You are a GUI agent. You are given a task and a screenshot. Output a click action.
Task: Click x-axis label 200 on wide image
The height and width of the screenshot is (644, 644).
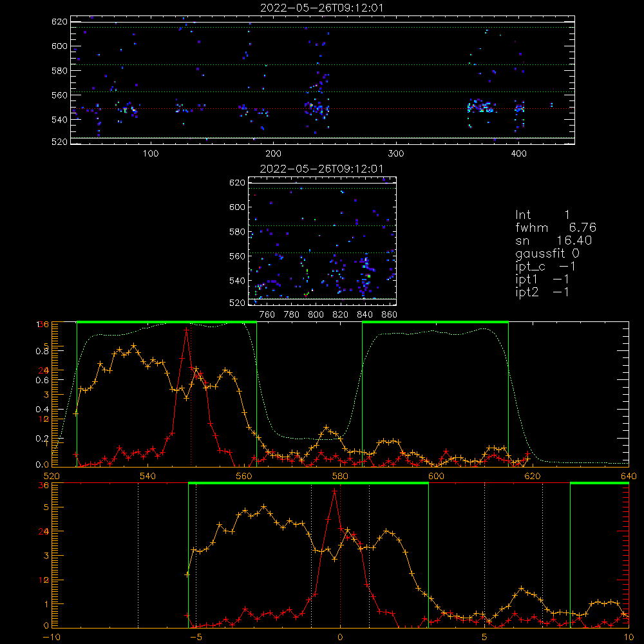(273, 154)
